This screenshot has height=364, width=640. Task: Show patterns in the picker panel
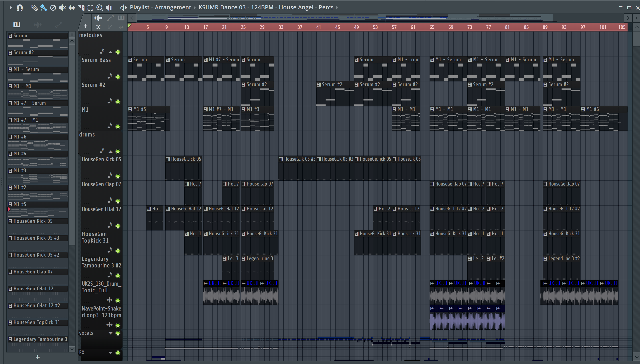point(16,24)
